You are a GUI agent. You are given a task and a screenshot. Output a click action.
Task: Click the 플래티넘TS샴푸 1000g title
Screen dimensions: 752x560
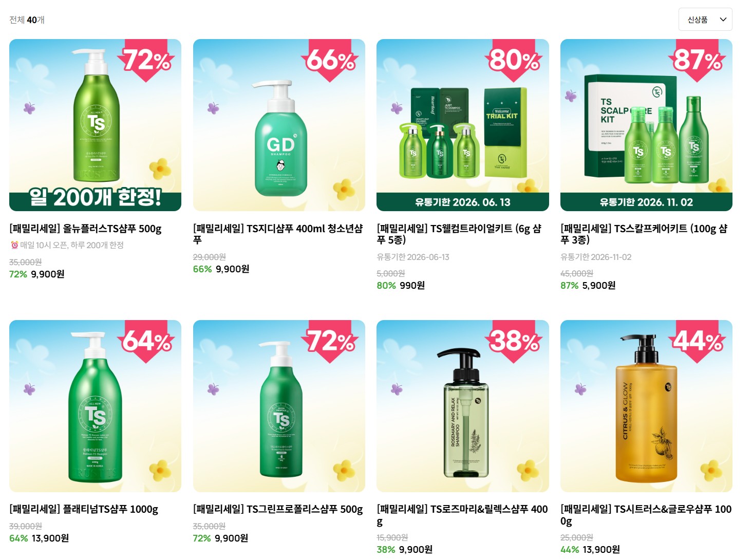click(x=84, y=509)
